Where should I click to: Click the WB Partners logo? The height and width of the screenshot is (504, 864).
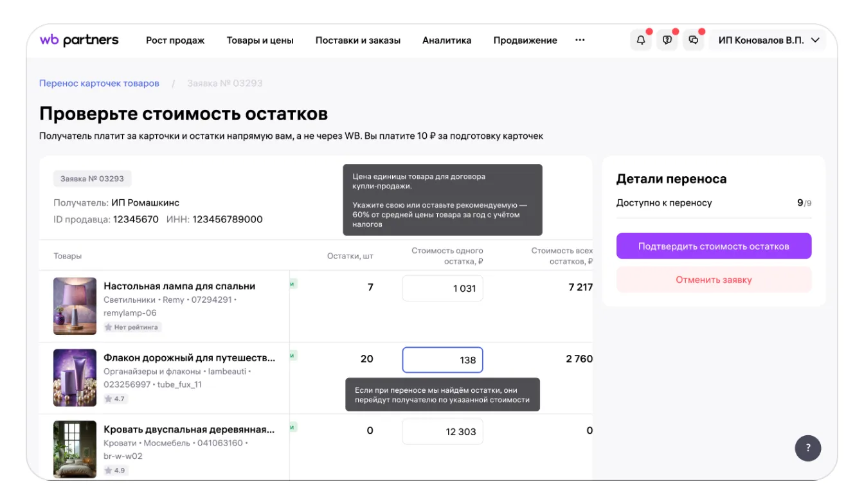click(79, 40)
